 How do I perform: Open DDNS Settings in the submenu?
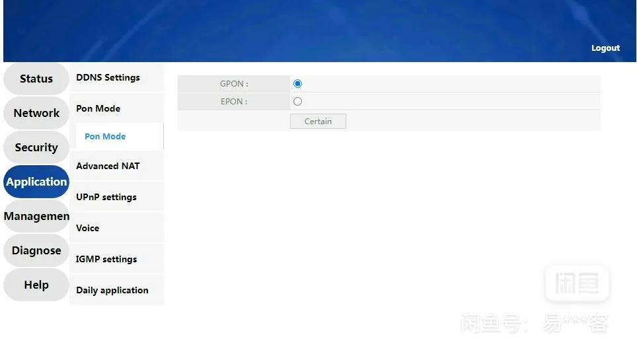coord(108,77)
